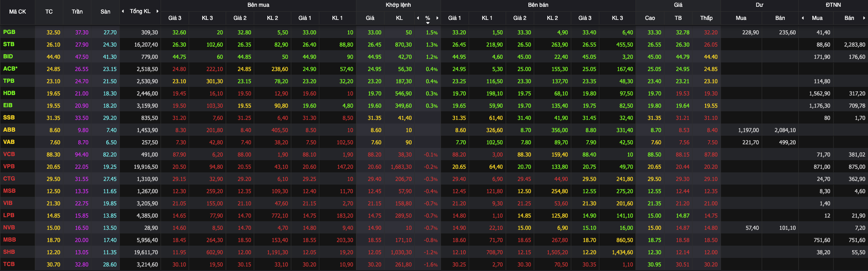The width and height of the screenshot is (868, 271).
Task: Click STB foreign sell value 2,283,80
Action: (x=855, y=45)
